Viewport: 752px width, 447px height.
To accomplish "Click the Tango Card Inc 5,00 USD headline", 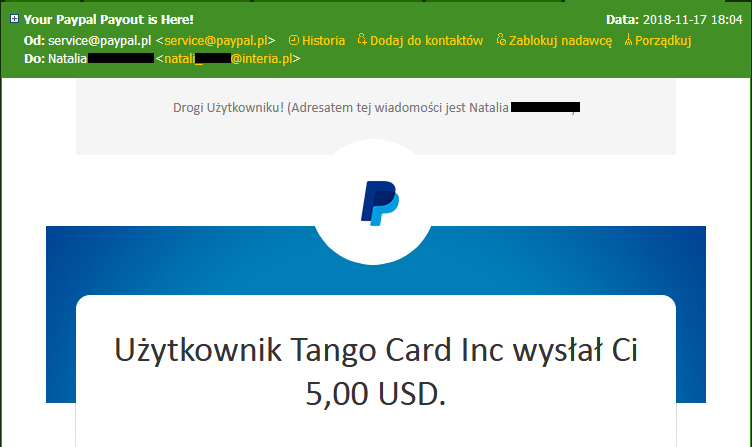I will [376, 371].
